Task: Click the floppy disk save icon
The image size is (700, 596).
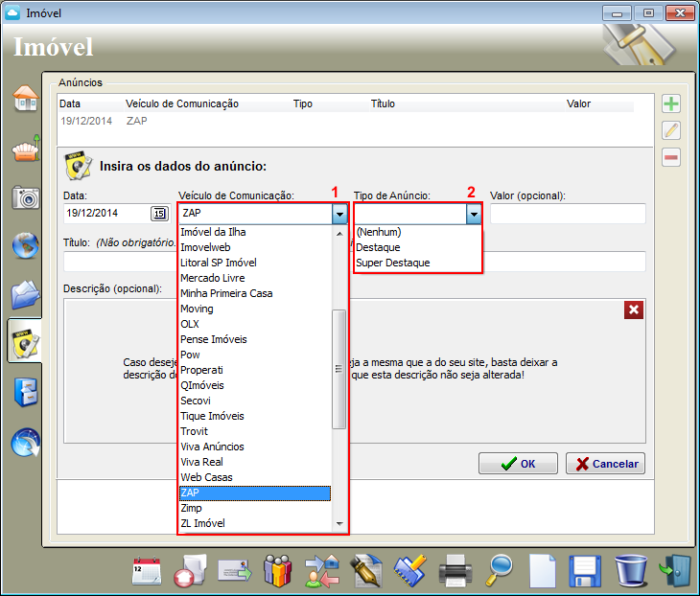Action: 585,571
